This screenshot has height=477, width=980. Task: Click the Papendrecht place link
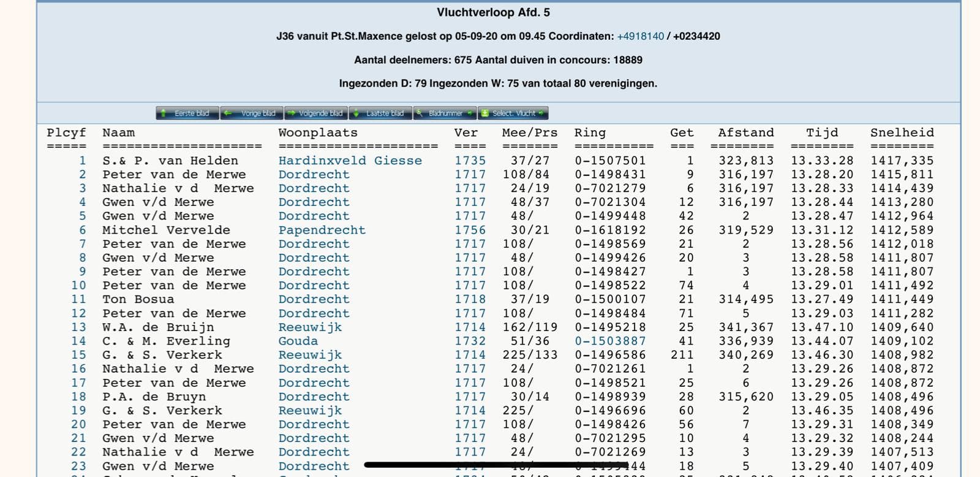pyautogui.click(x=322, y=230)
